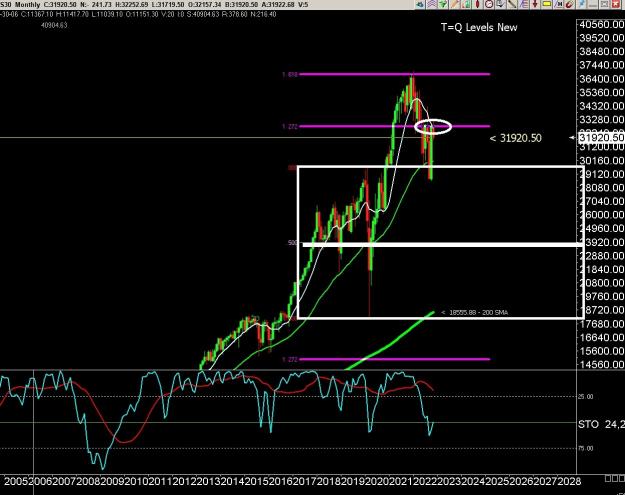Click the purple stacked-chevrons toolbar icon
625x495 pixels.
pyautogui.click(x=432, y=4)
